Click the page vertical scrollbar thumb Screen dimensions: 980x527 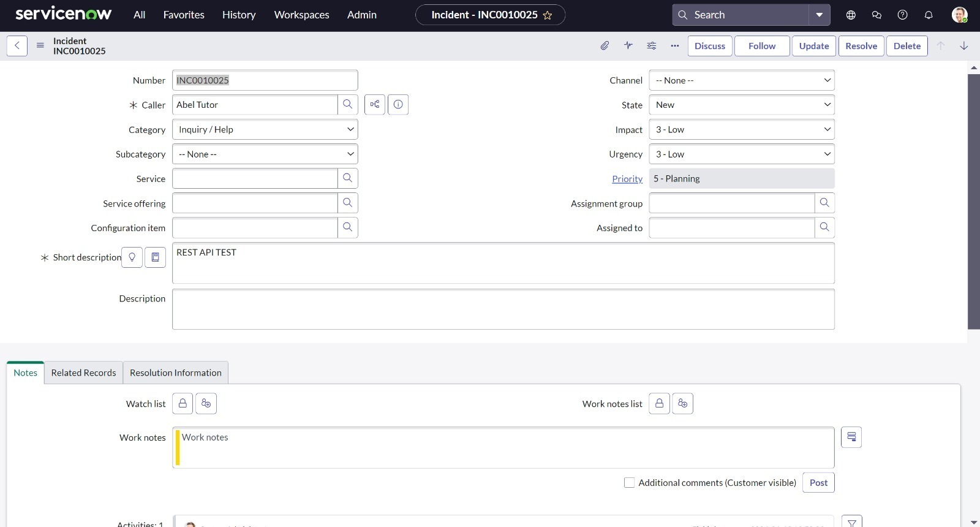click(974, 202)
